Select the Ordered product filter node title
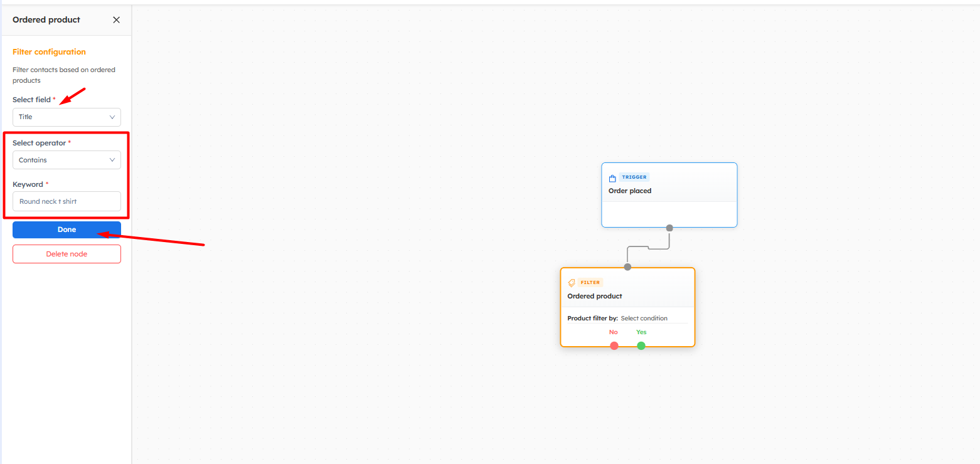980x464 pixels. point(594,296)
